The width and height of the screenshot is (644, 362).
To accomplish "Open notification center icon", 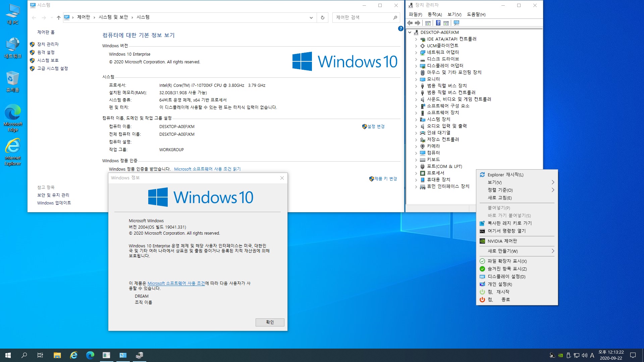I will [x=633, y=355].
